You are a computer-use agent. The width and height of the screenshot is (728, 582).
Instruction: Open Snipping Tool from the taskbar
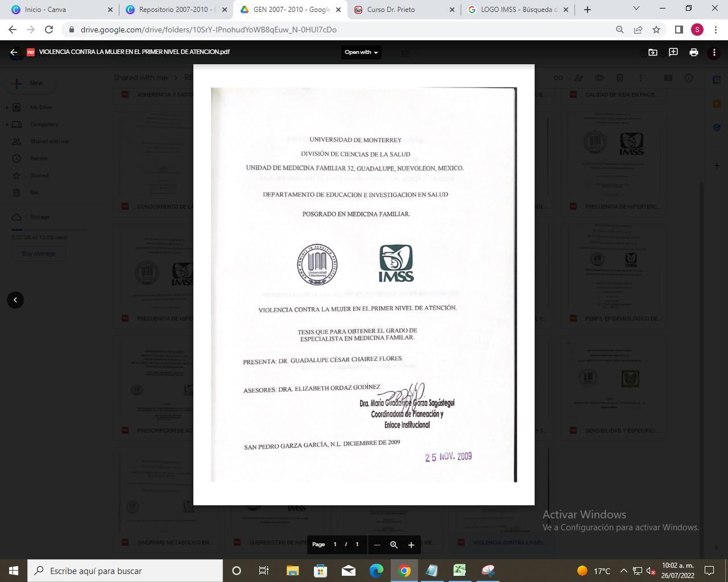point(488,571)
